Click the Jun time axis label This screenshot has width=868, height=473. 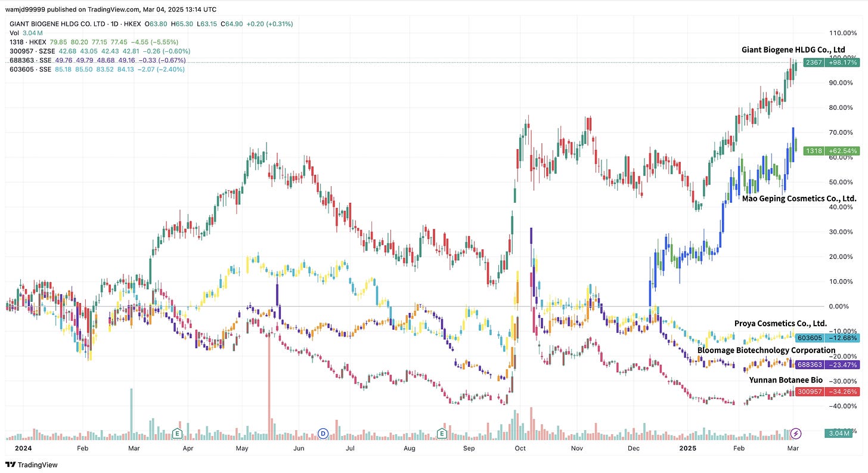pyautogui.click(x=299, y=447)
